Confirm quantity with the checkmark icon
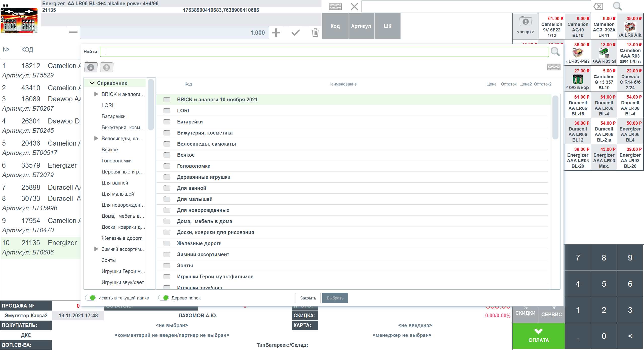The width and height of the screenshot is (644, 350). [x=296, y=32]
